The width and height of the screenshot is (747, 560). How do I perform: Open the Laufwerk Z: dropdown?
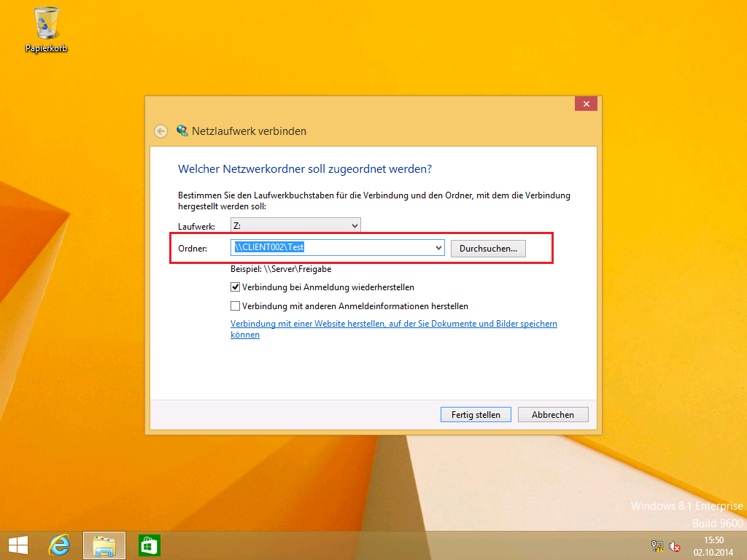[x=295, y=225]
